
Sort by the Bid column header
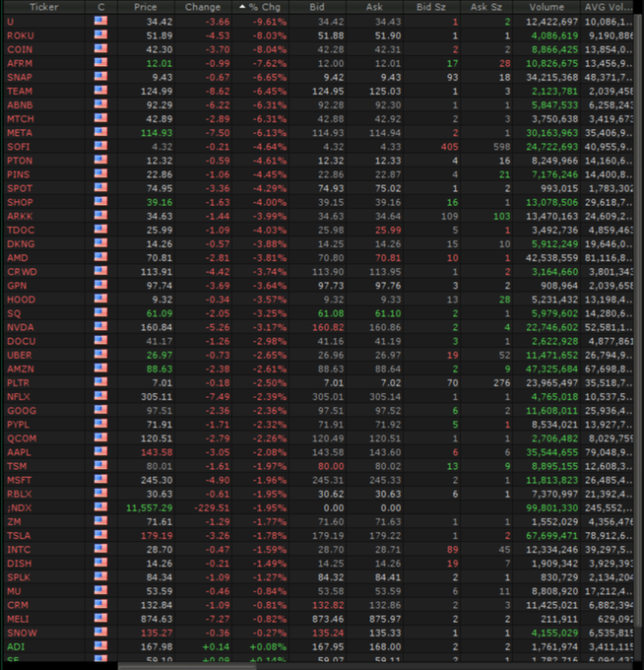point(317,7)
